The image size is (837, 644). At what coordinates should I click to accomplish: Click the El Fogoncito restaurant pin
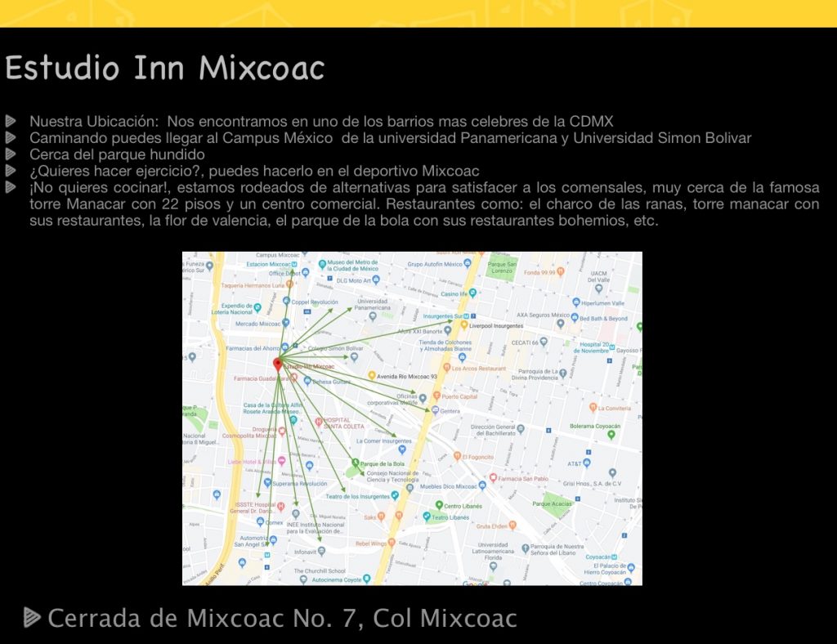point(457,456)
